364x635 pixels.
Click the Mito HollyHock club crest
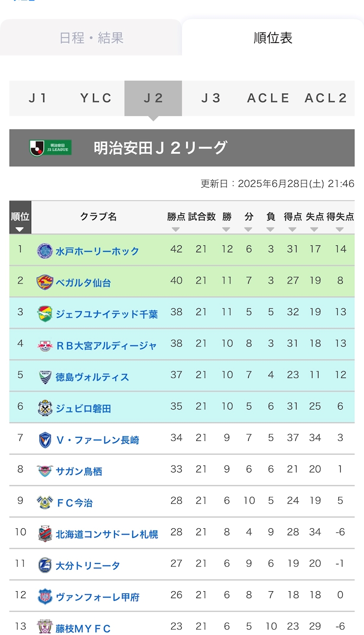[45, 251]
